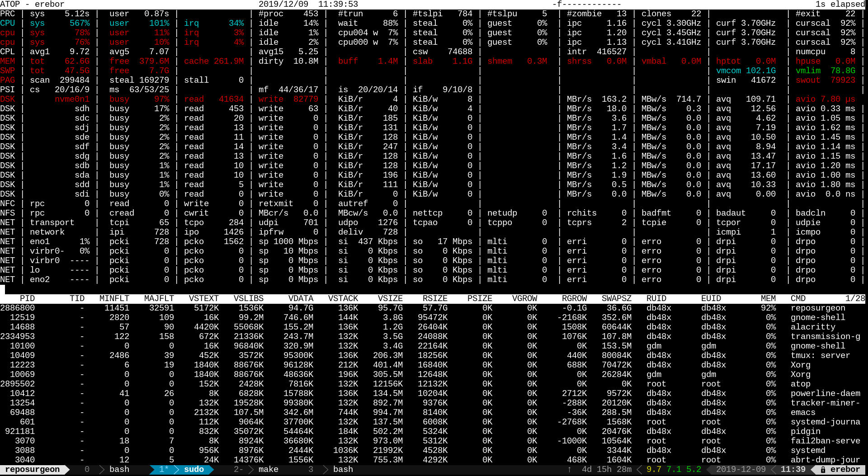Image resolution: width=868 pixels, height=476 pixels.
Task: Switch to tmux window 0 bash
Action: [x=107, y=470]
